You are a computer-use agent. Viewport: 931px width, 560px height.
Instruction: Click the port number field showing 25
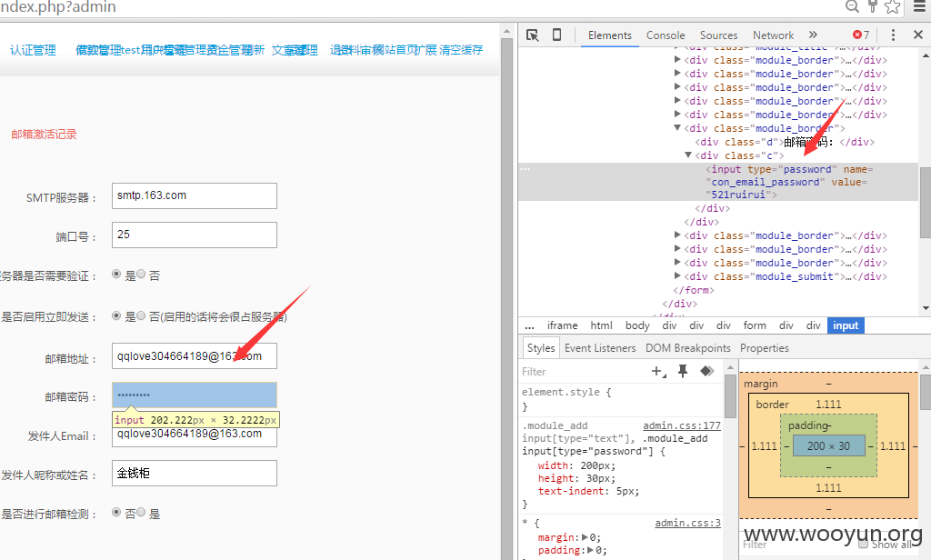tap(195, 235)
